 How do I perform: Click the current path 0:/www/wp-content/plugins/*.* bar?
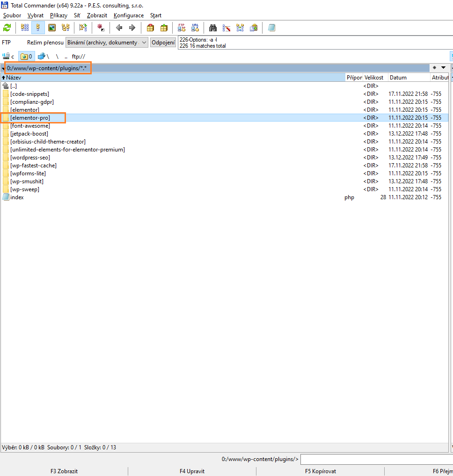[x=215, y=68]
